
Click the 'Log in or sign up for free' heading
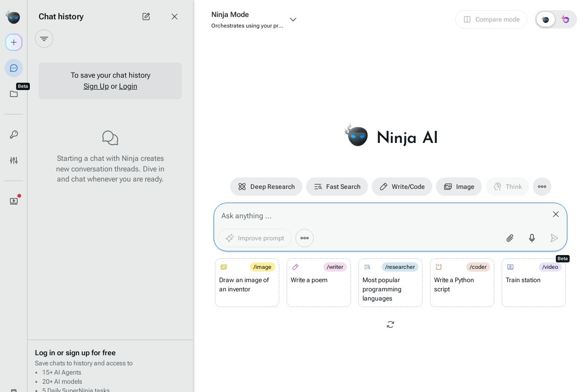coord(75,353)
